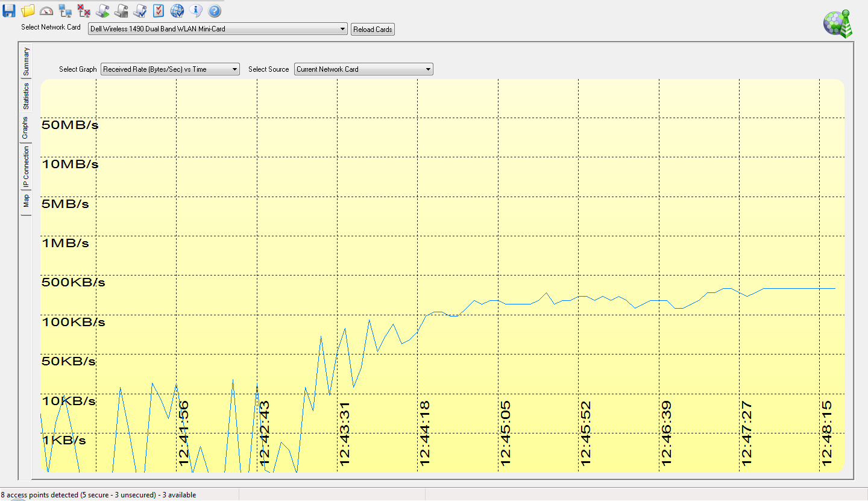This screenshot has height=501, width=868.
Task: Open the Select Source dropdown
Action: click(363, 69)
